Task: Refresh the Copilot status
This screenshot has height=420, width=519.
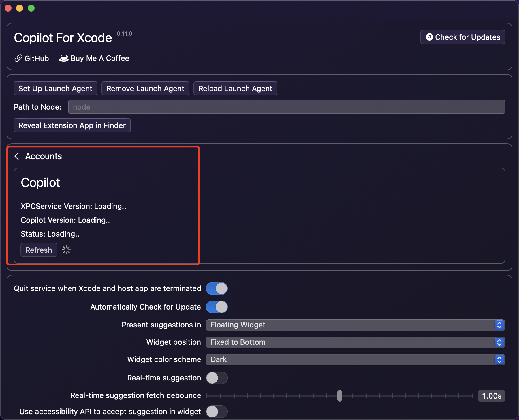Action: point(39,250)
